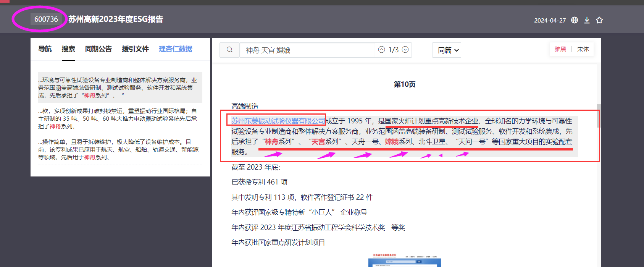The width and height of the screenshot is (644, 267).
Task: Click the globe icon in header
Action: (575, 20)
